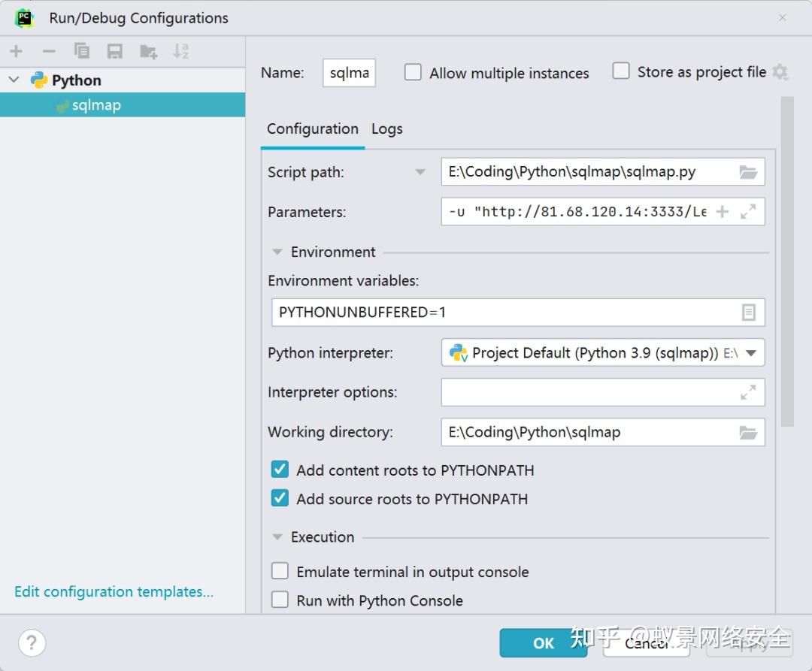Disable Add content roots to PYTHONPATH

pos(279,469)
